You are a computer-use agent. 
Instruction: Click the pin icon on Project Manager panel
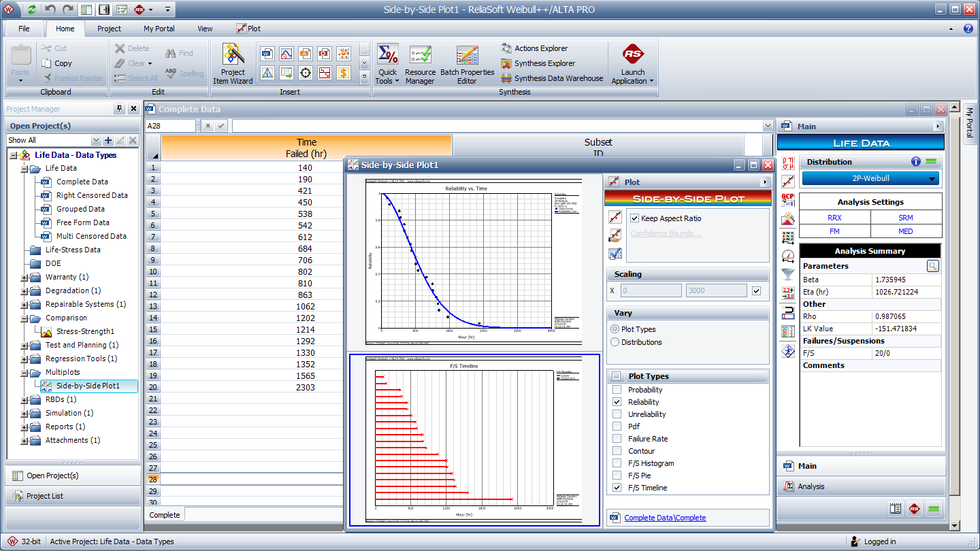(120, 109)
